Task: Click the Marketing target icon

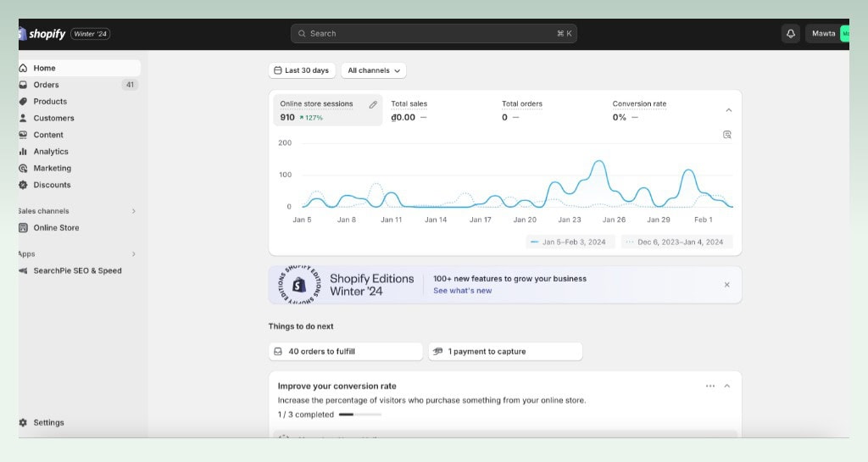Action: (x=23, y=168)
